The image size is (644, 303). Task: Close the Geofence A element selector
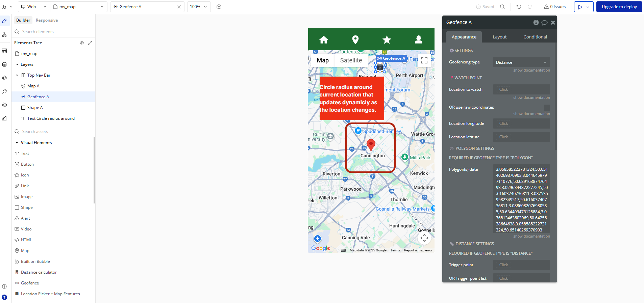[179, 7]
